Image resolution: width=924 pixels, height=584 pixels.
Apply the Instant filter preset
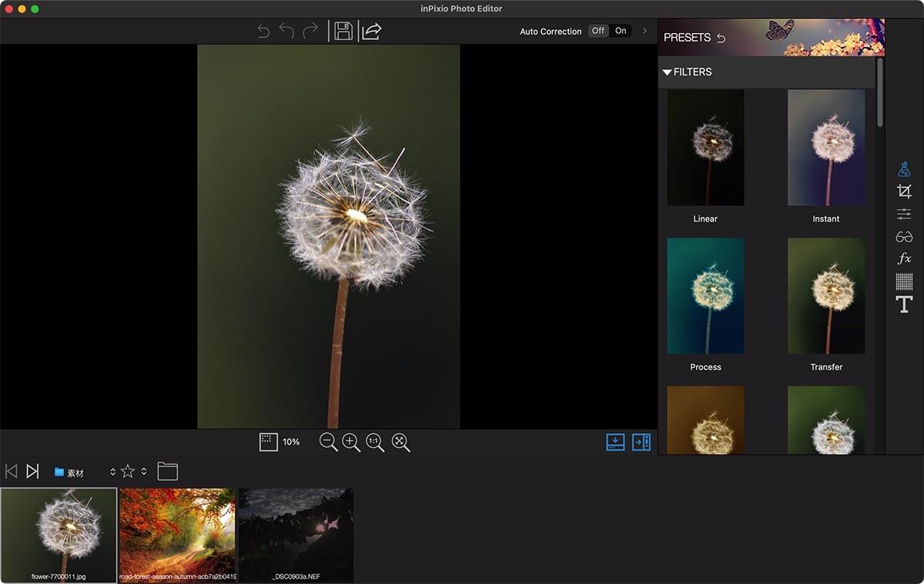point(825,147)
